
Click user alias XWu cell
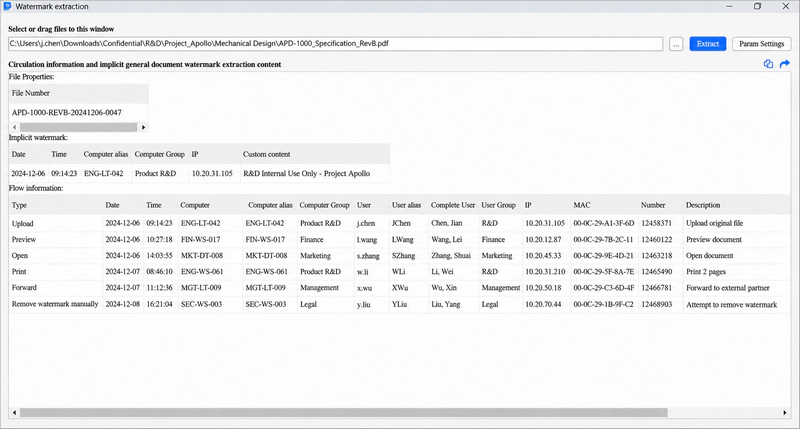coord(400,288)
